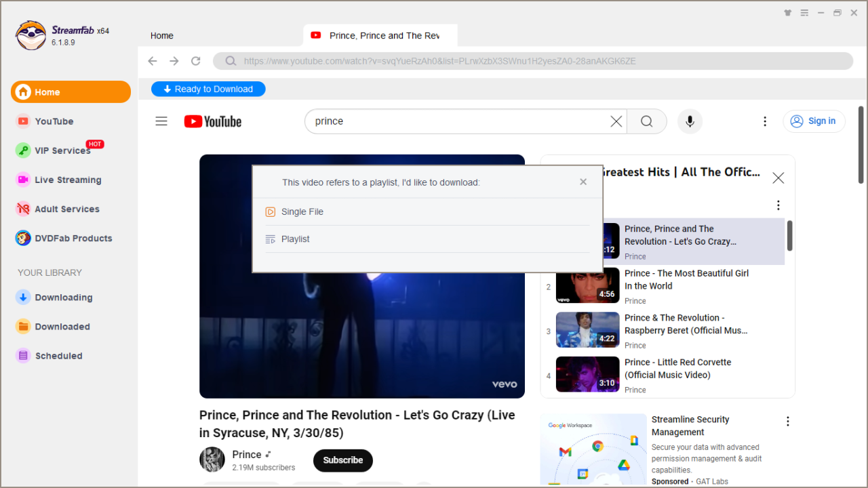This screenshot has height=488, width=868.
Task: Open the playlist panel options menu
Action: [778, 205]
